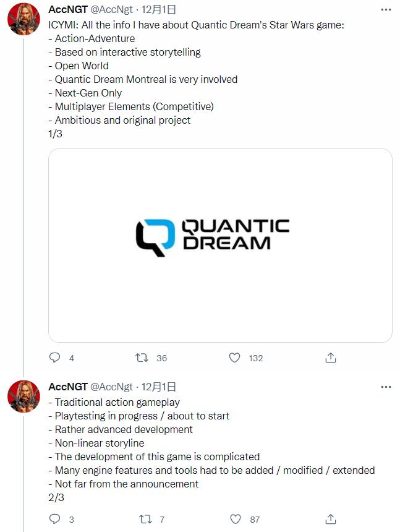Open the @AccNgt handle on first tweet

pos(112,10)
